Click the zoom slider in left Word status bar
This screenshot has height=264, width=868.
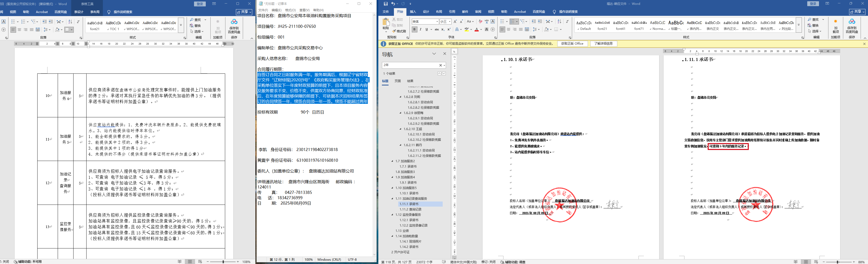pyautogui.click(x=223, y=262)
